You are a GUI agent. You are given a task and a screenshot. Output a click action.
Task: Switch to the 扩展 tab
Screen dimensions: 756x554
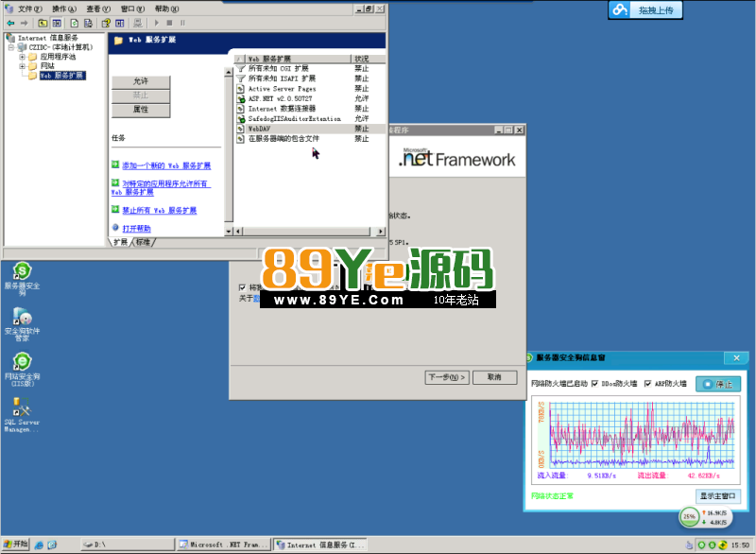click(x=121, y=242)
